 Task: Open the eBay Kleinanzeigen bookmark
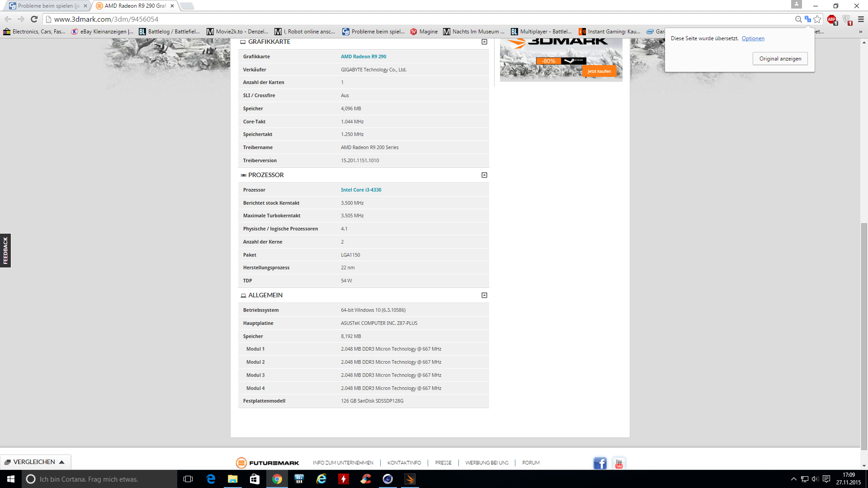(102, 32)
